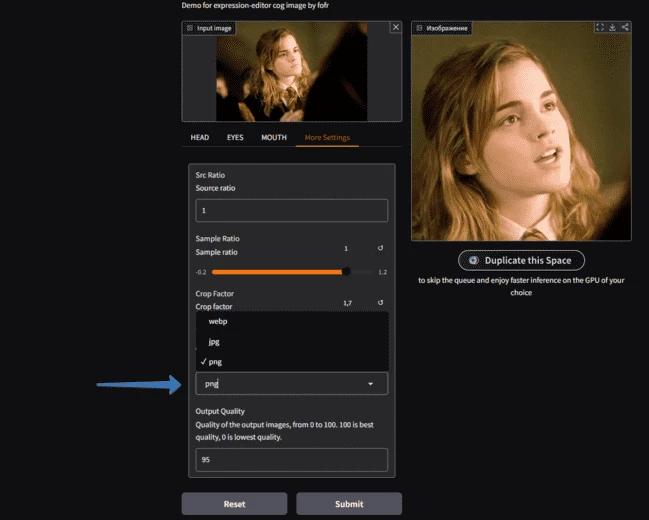
Task: Click the Output Quality description text
Action: point(284,431)
